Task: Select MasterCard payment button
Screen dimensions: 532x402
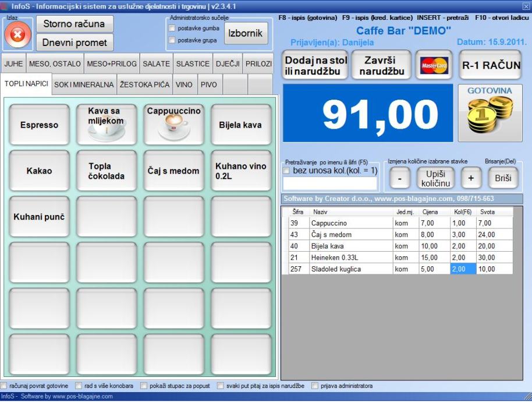Action: click(x=434, y=65)
